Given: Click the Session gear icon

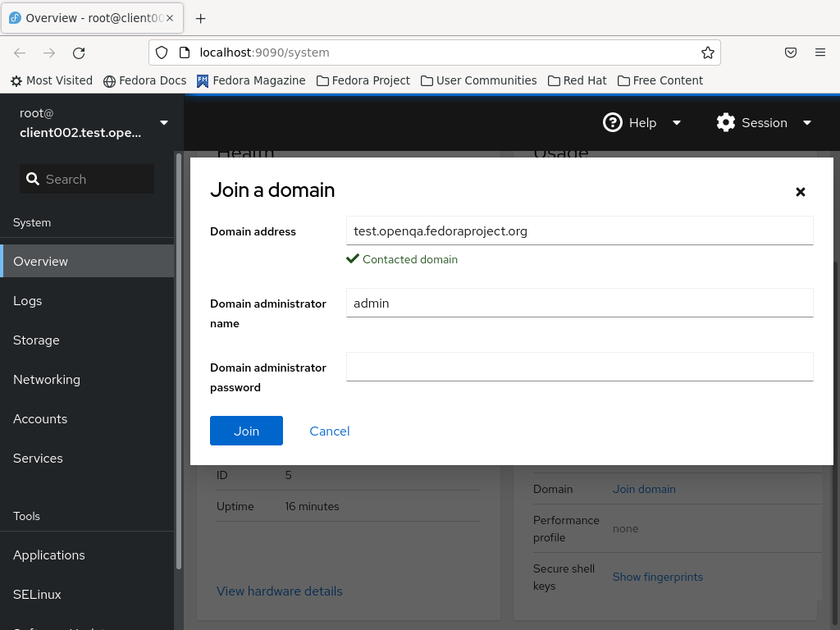Looking at the screenshot, I should click(725, 123).
